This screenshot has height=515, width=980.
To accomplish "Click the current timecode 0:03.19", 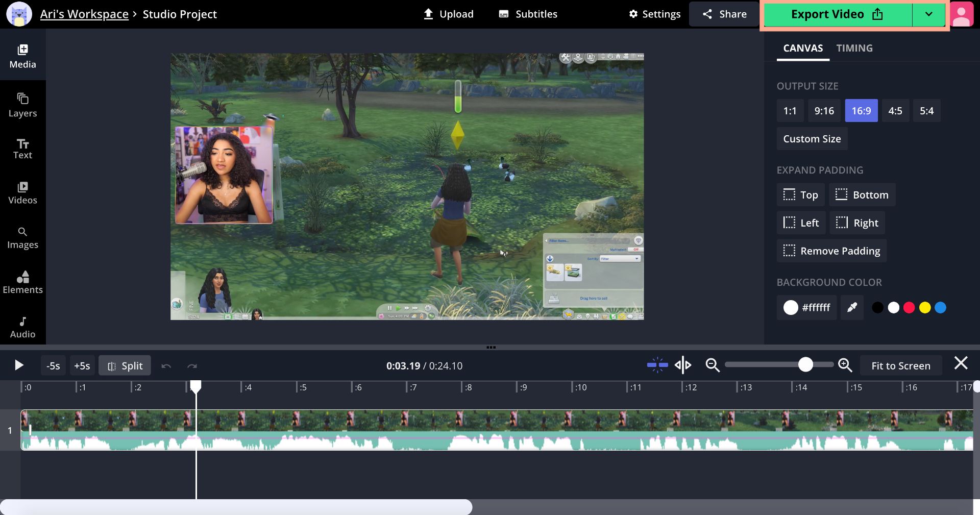I will pyautogui.click(x=403, y=366).
